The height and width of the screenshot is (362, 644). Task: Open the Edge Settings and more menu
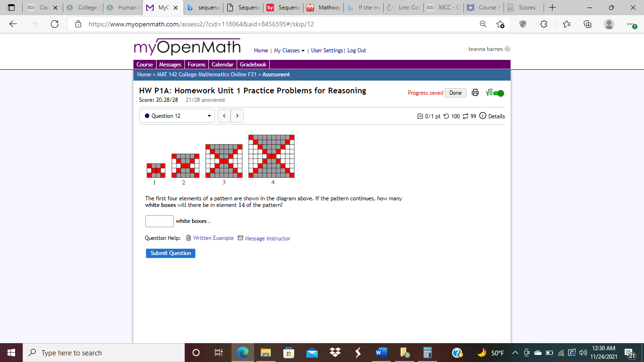pyautogui.click(x=631, y=24)
